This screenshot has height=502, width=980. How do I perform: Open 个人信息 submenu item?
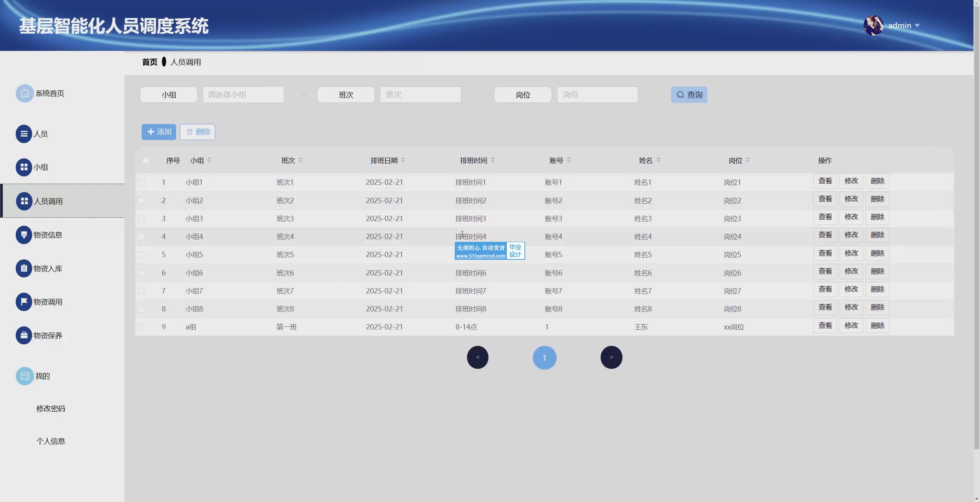point(51,441)
